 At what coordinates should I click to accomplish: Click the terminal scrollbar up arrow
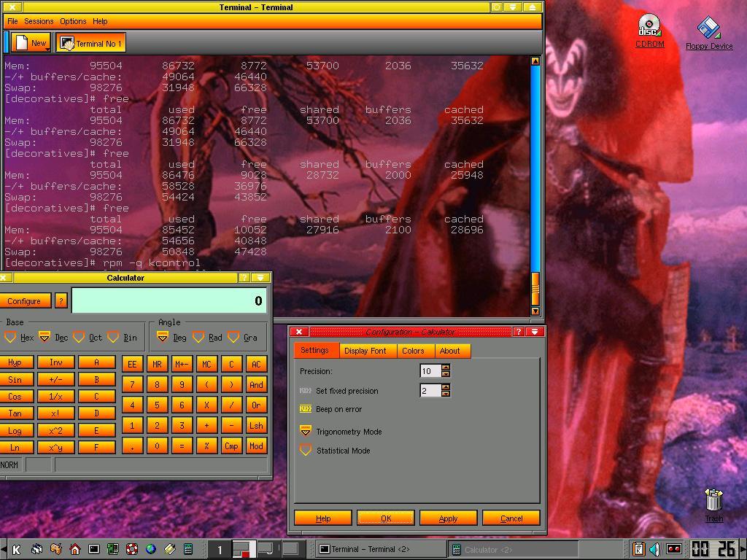coord(535,61)
